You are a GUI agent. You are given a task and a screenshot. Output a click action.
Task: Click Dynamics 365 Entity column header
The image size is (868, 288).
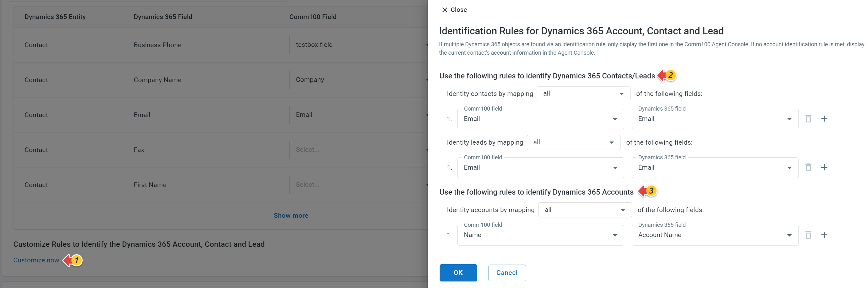pos(55,17)
